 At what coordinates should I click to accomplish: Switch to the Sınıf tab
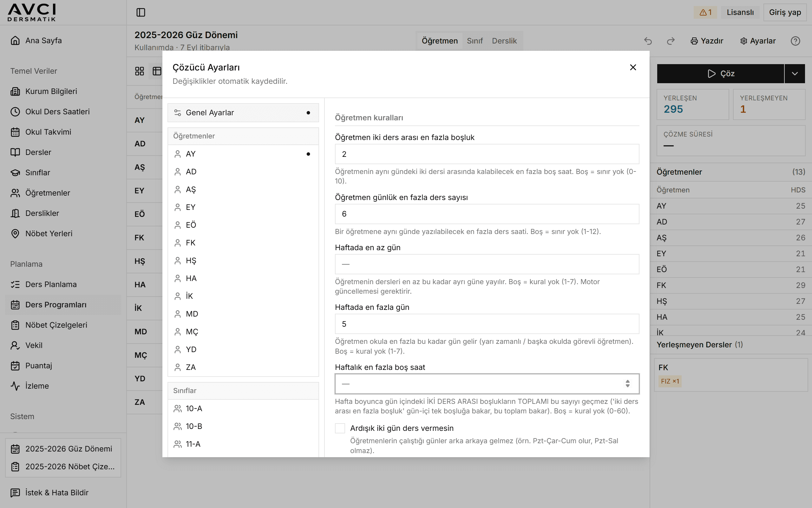(x=475, y=41)
